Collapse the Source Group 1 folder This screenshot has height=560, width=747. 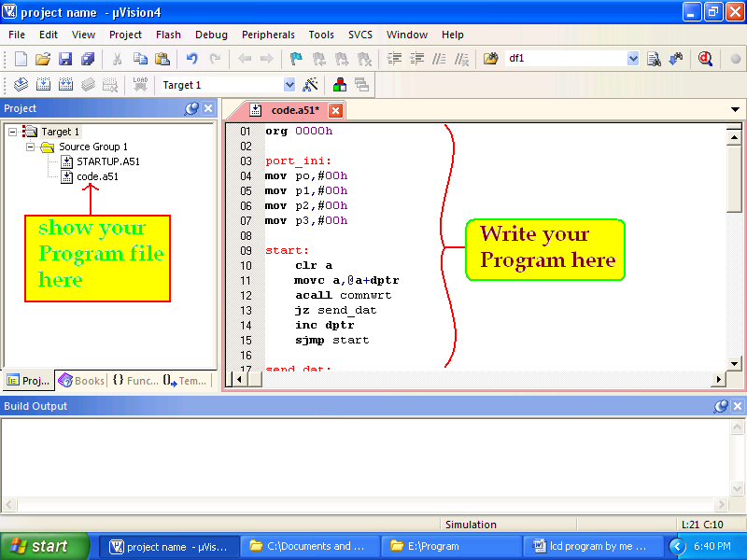(x=30, y=147)
